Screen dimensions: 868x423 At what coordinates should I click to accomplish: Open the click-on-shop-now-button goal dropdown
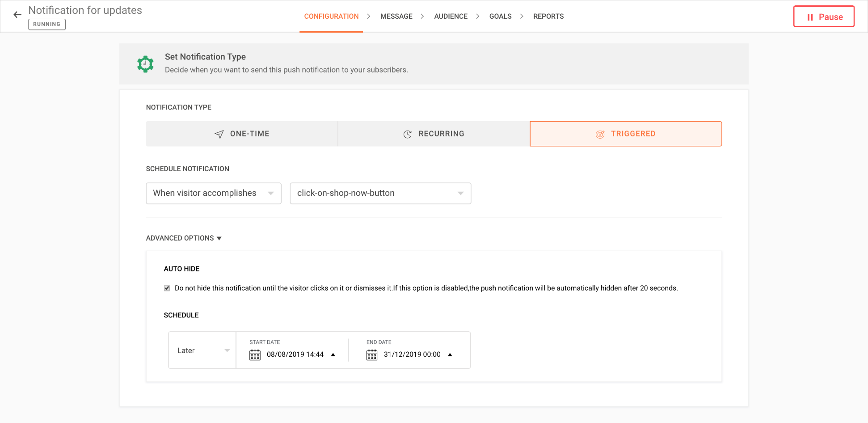380,193
